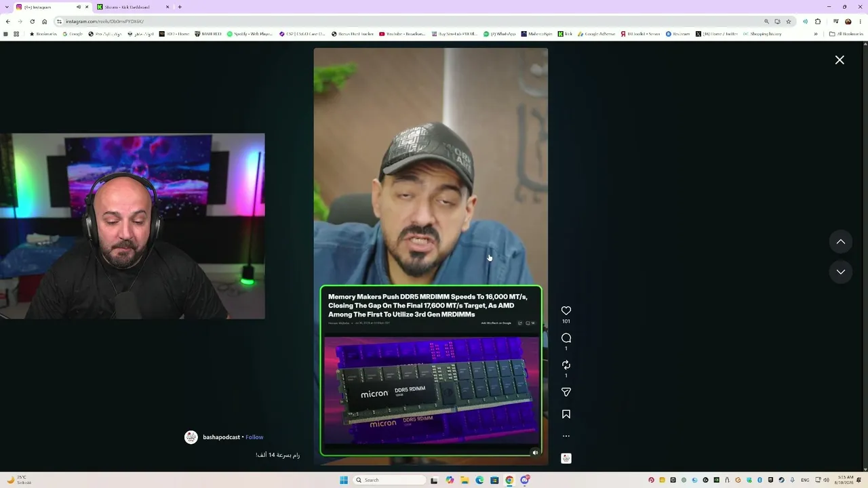The image size is (868, 488).
Task: Open the Spotify Web Player bookmark
Action: pos(250,34)
